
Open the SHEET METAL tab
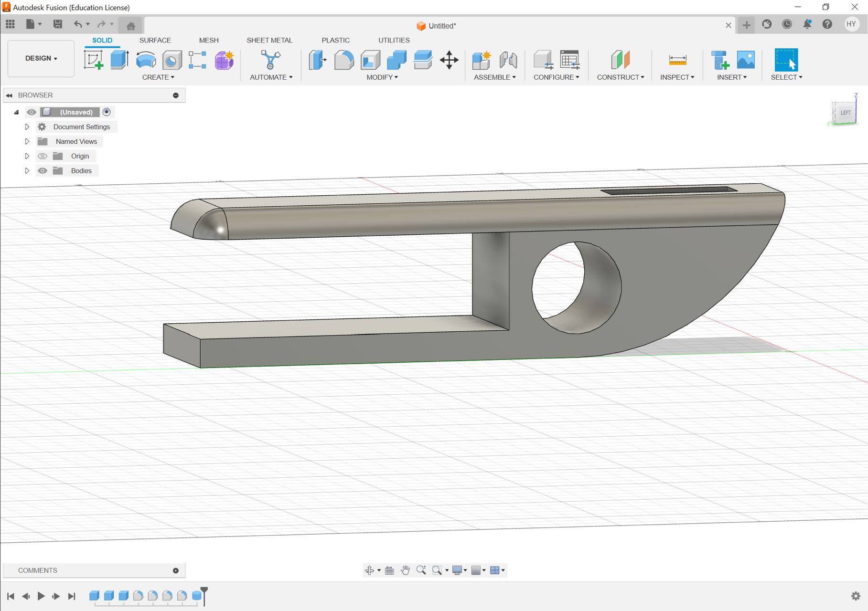pos(269,40)
